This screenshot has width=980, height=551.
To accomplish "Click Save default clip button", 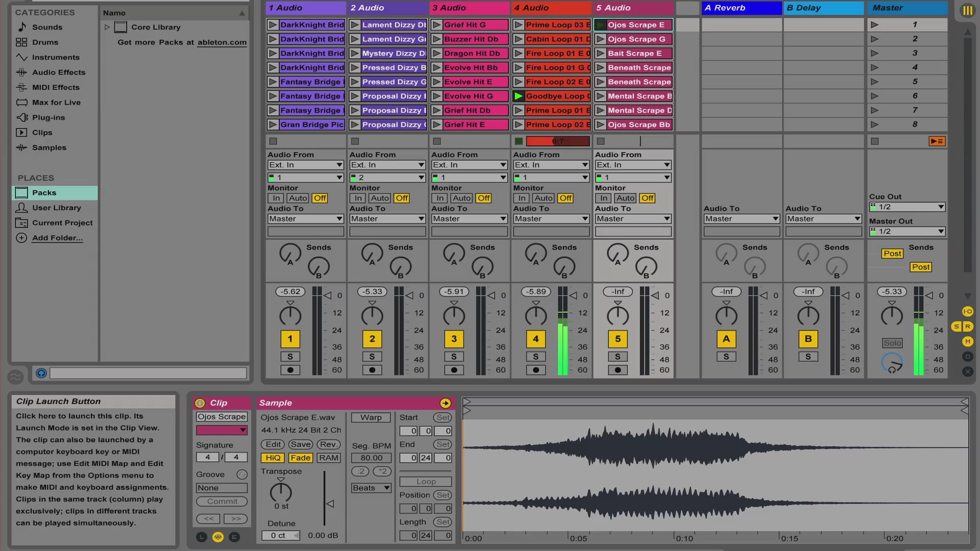I will [x=301, y=444].
